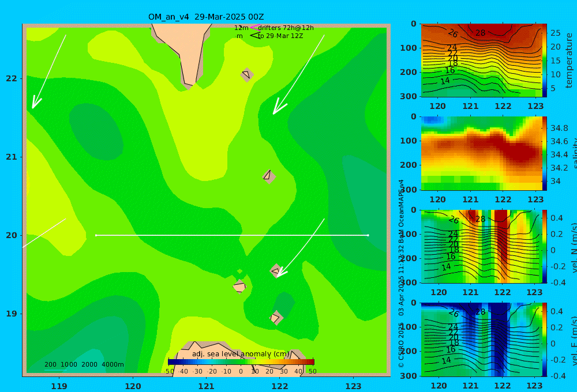577x392 pixels.
Task: Click the '28' contour label in the temperature panel
Action: [480, 33]
